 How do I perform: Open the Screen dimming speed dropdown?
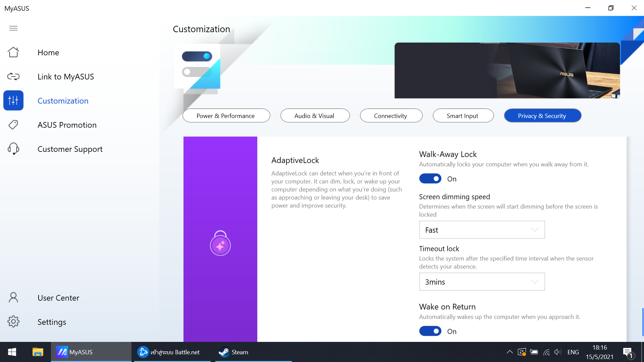coord(482,230)
